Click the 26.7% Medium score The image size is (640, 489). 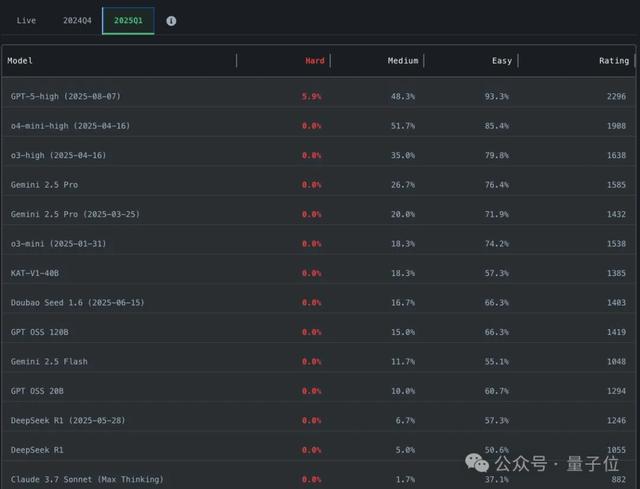[x=403, y=184]
